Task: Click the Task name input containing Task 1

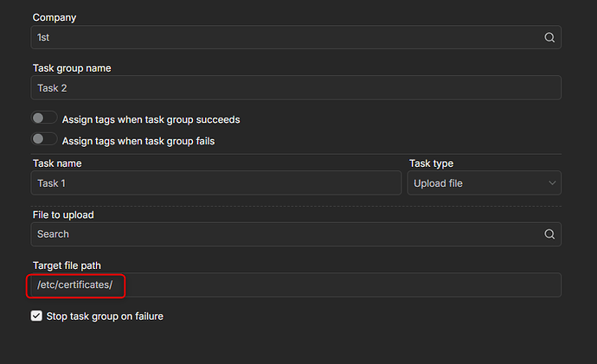Action: 216,183
